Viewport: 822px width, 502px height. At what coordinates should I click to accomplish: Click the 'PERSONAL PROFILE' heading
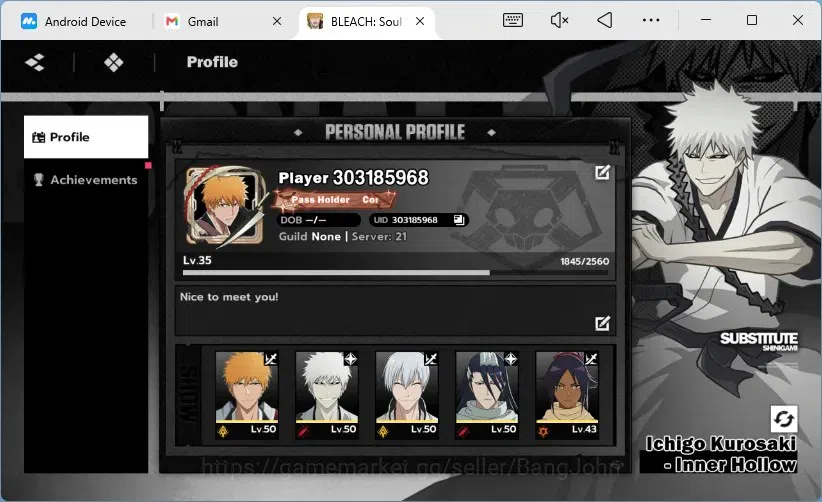tap(395, 132)
